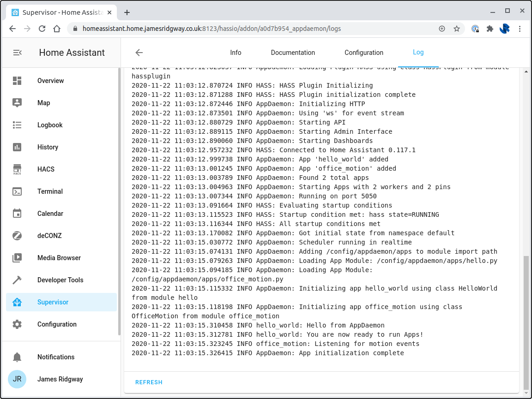This screenshot has width=532, height=399.
Task: Switch to the Documentation tab
Action: (293, 53)
